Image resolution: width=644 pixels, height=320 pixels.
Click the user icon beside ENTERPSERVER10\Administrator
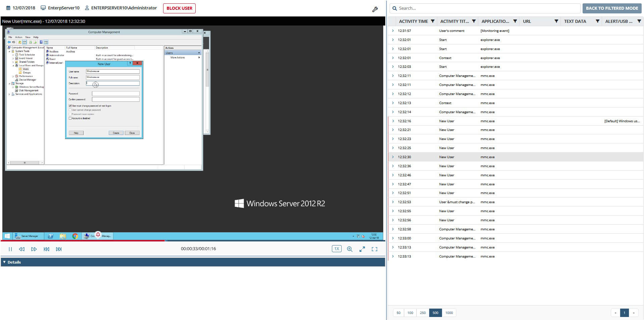pos(87,8)
